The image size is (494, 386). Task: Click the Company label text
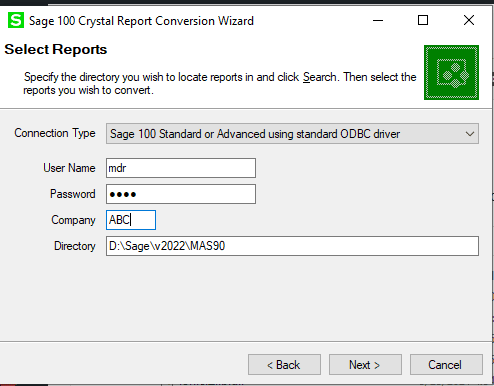73,220
